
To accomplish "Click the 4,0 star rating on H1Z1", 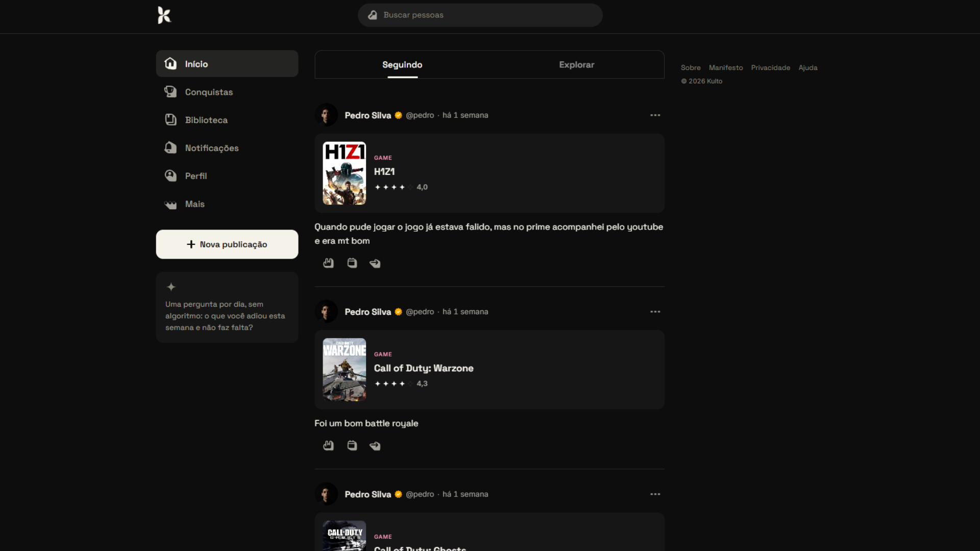I will [x=401, y=187].
